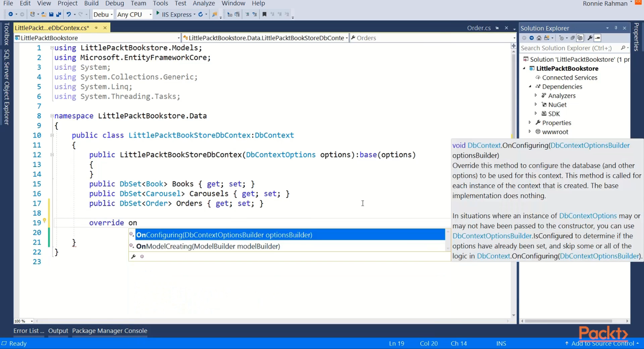Click the Comment Out Selected Lines icon
The image size is (644, 349).
pyautogui.click(x=247, y=14)
